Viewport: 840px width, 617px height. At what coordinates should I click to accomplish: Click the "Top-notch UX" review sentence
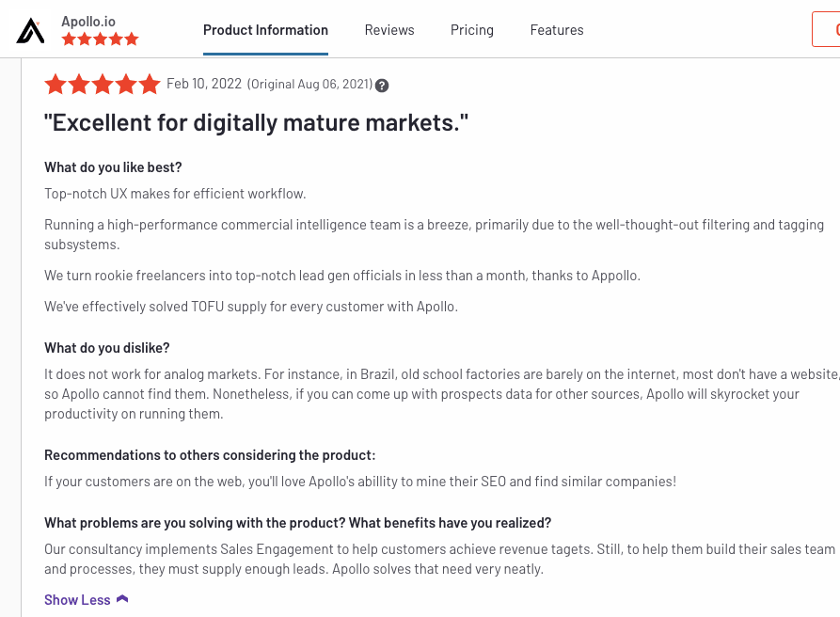(x=175, y=194)
